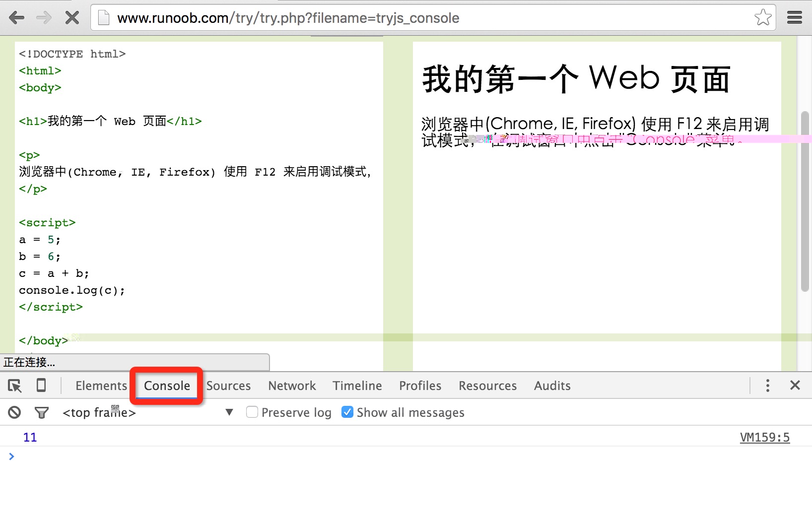Toggle device mode phone icon
The height and width of the screenshot is (519, 812).
tap(41, 386)
